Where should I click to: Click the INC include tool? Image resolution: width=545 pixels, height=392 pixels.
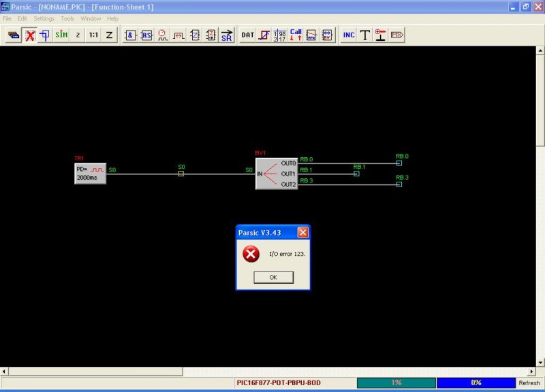tap(349, 35)
